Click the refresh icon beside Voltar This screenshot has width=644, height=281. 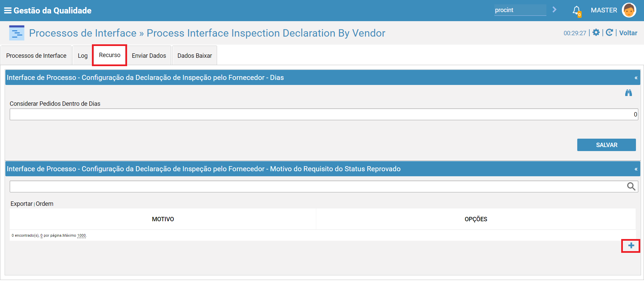[x=609, y=33]
